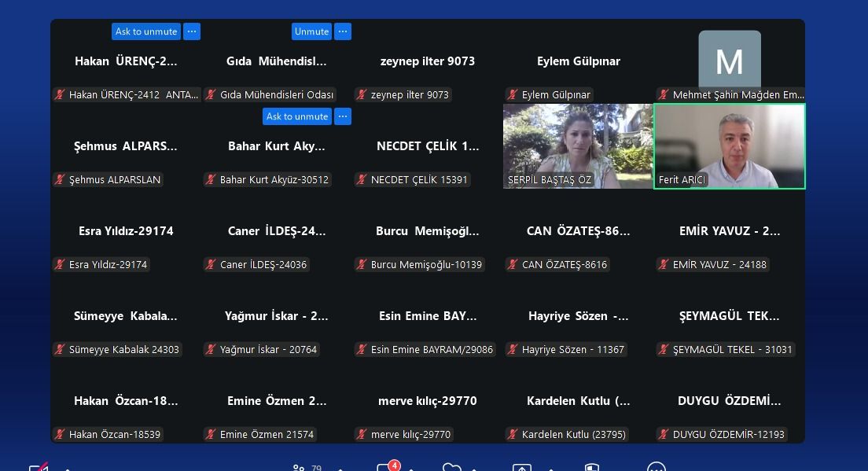Click large 'Yağmur İskar - 2...' tile name
The height and width of the screenshot is (471, 868).
point(276,316)
